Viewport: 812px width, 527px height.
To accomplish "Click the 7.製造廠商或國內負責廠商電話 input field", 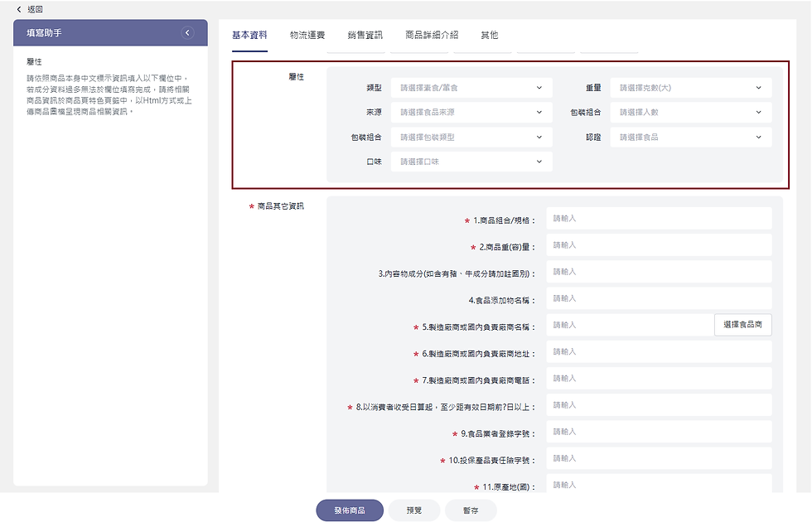I will pyautogui.click(x=659, y=379).
